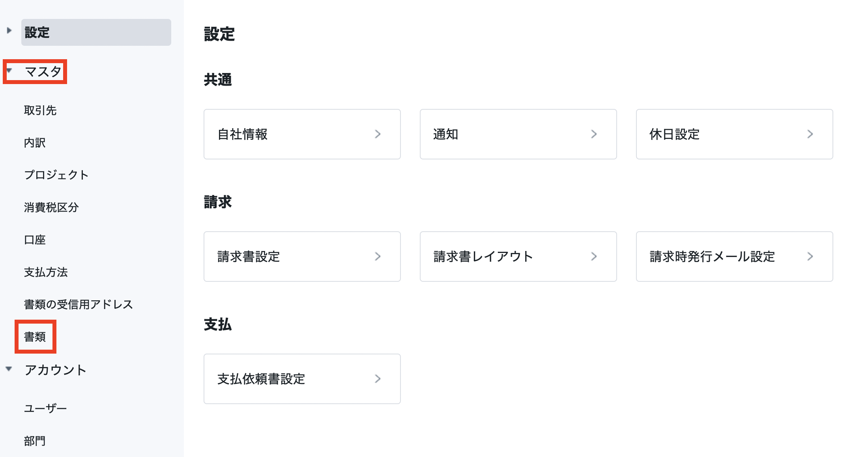This screenshot has width=868, height=457.
Task: Go to プロジェクト in the sidebar
Action: (x=56, y=175)
